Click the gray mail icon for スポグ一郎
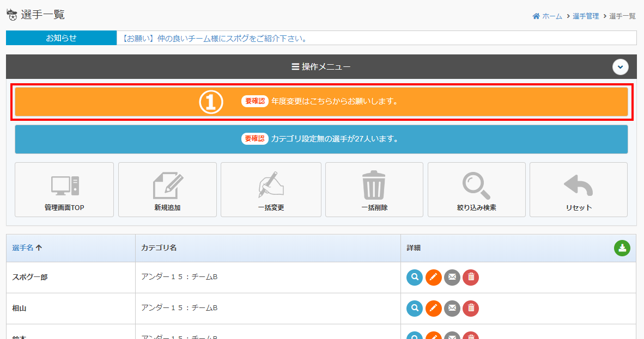Screen dimensions: 644x339 [452, 278]
